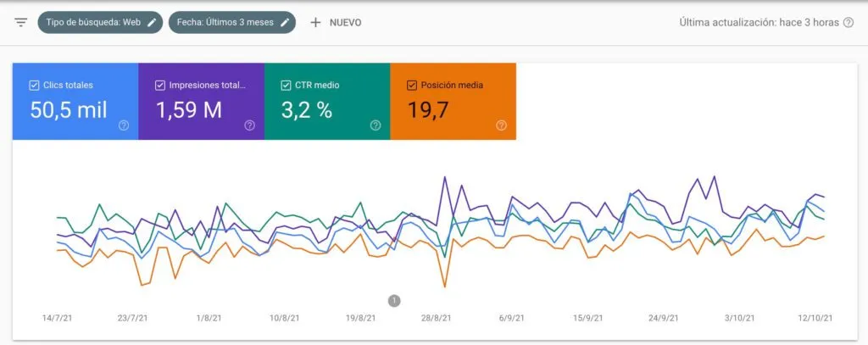
Task: Click the Fecha: Últimos 3 meses chip
Action: (232, 23)
